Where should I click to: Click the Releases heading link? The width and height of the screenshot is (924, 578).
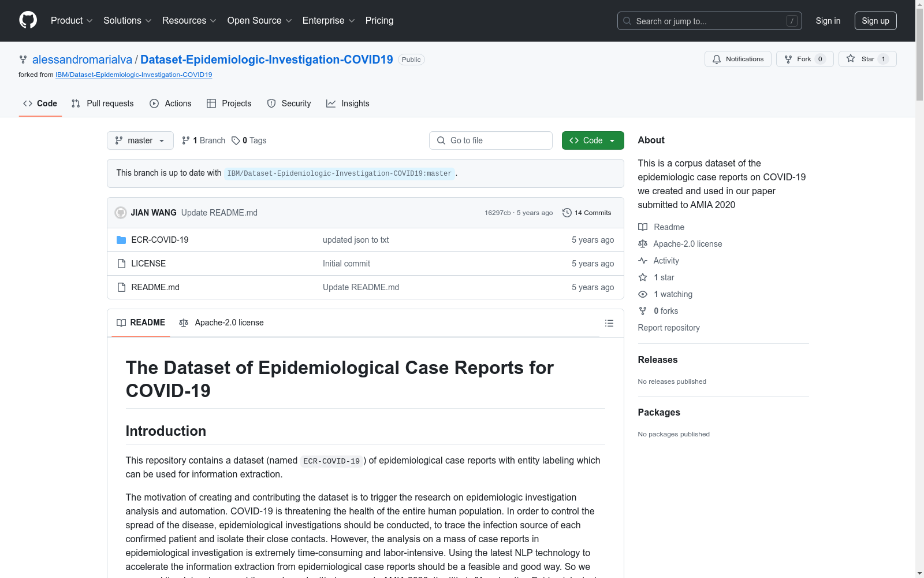click(x=658, y=360)
